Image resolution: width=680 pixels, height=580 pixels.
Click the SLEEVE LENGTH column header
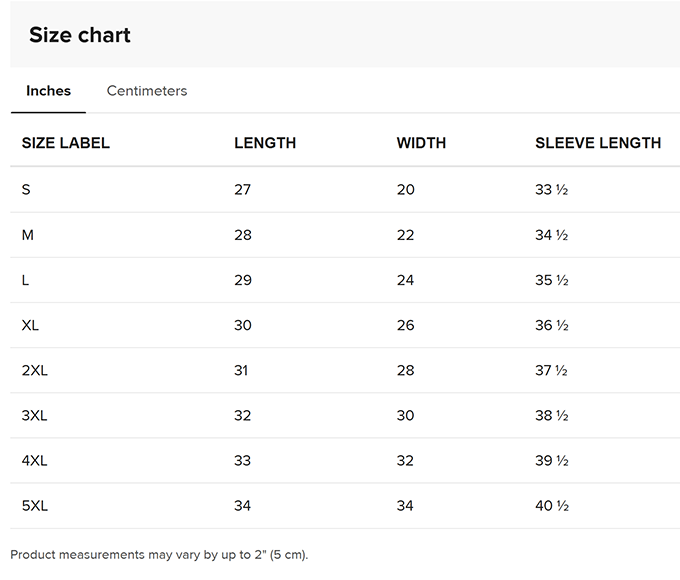[x=598, y=143]
